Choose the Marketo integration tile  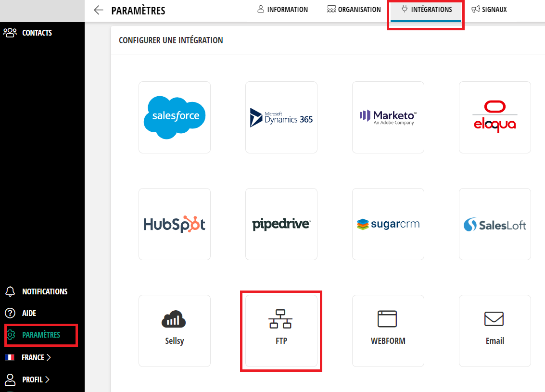pyautogui.click(x=388, y=117)
